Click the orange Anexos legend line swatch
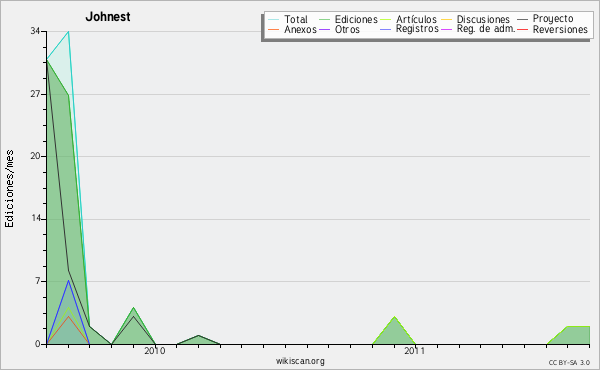Viewport: 600px width, 370px height. point(274,29)
